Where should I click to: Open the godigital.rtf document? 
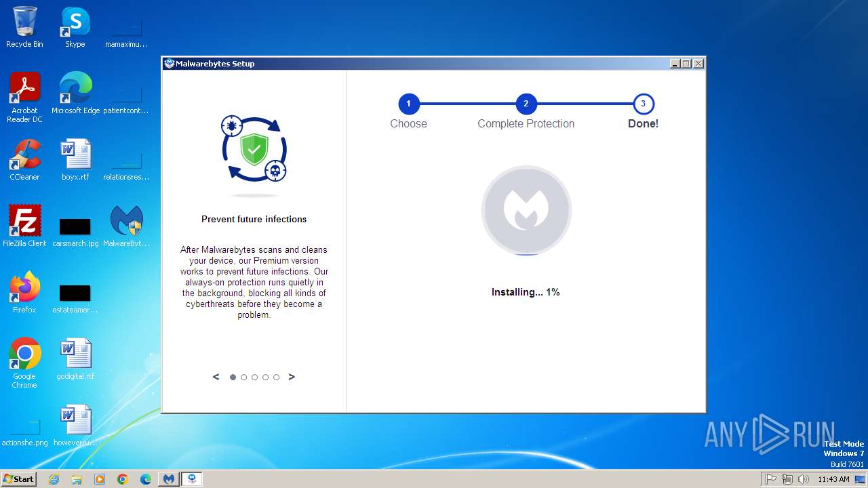[x=75, y=359]
